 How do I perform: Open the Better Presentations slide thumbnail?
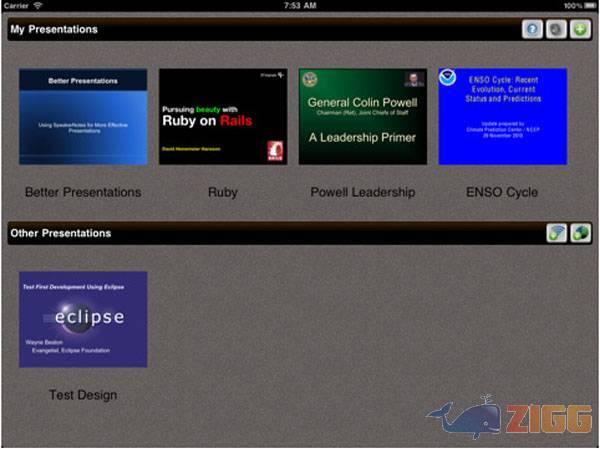tap(83, 117)
